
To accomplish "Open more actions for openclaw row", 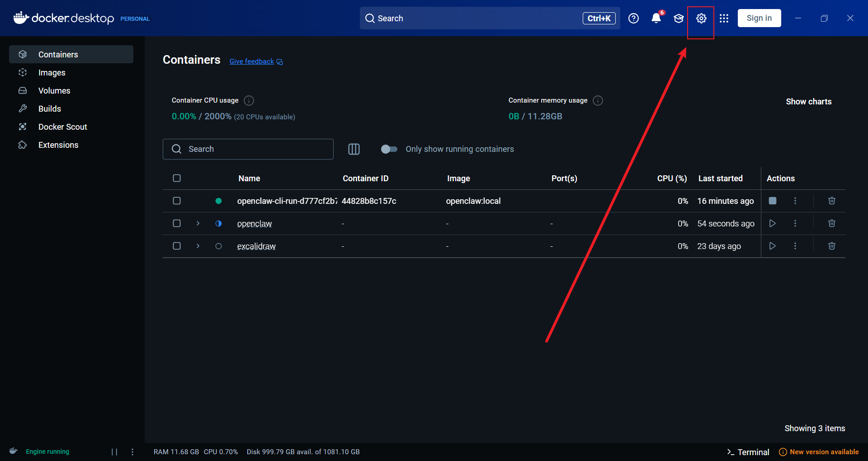I will pos(795,223).
